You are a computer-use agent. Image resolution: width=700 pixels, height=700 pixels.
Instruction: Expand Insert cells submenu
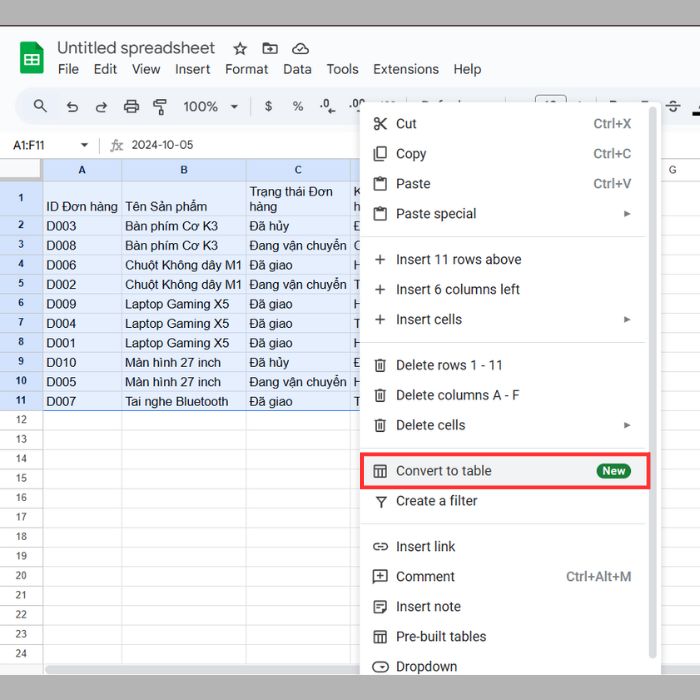click(504, 320)
